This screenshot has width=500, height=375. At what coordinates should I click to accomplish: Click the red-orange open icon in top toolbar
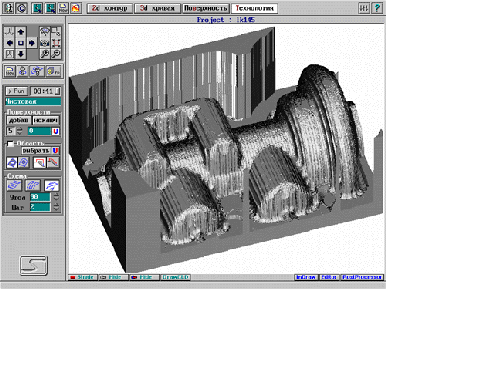pyautogui.click(x=76, y=8)
